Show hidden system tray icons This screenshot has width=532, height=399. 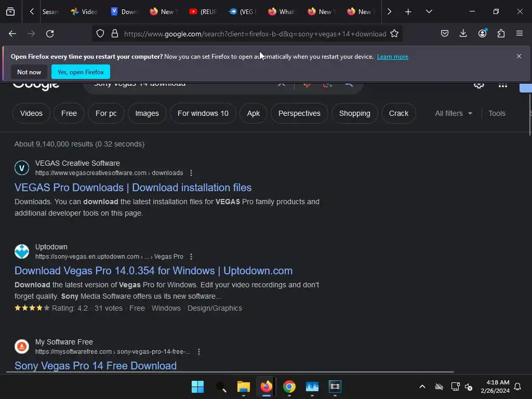point(422,387)
